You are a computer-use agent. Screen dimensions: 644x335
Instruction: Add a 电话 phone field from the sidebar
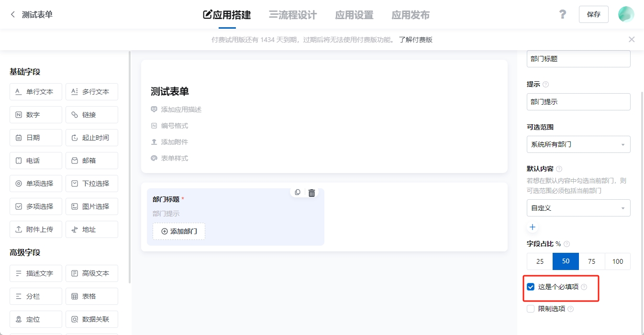coord(35,160)
